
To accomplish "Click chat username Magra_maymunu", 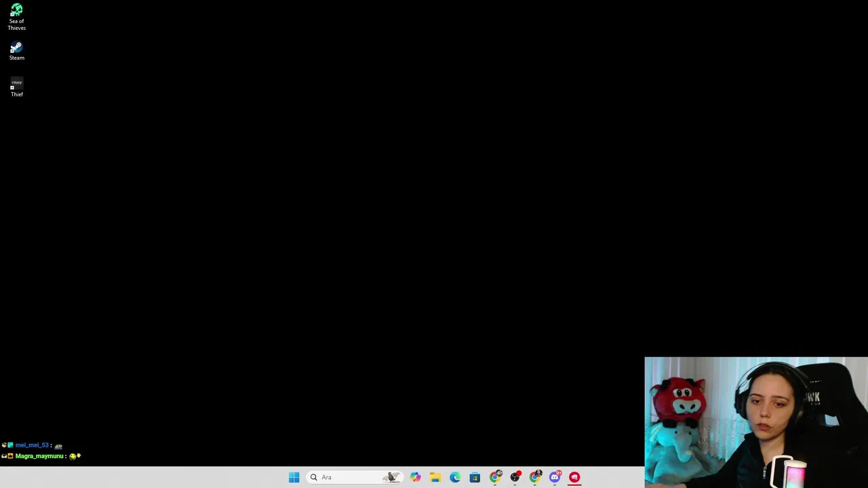I will point(39,456).
